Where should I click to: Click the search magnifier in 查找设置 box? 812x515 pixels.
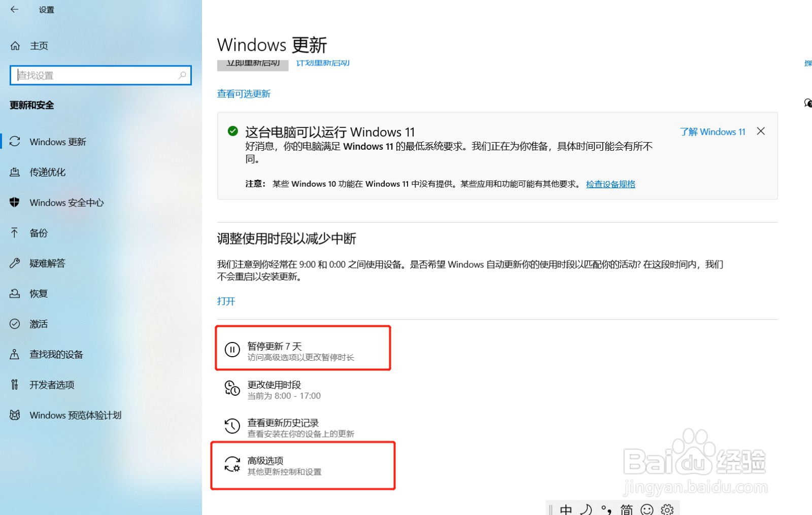pyautogui.click(x=182, y=75)
